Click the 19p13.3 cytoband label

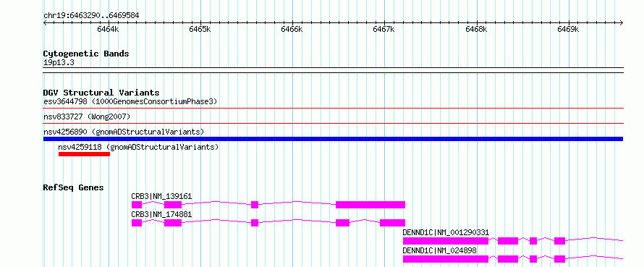[59, 63]
